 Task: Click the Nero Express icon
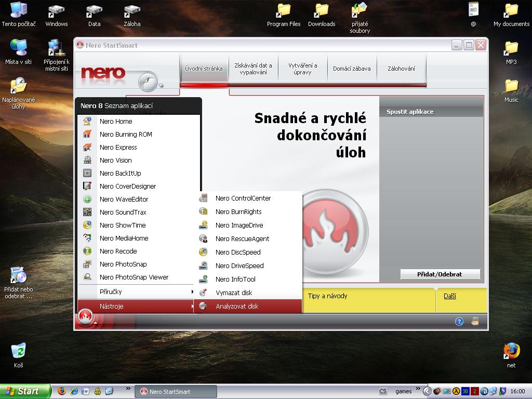coord(87,147)
